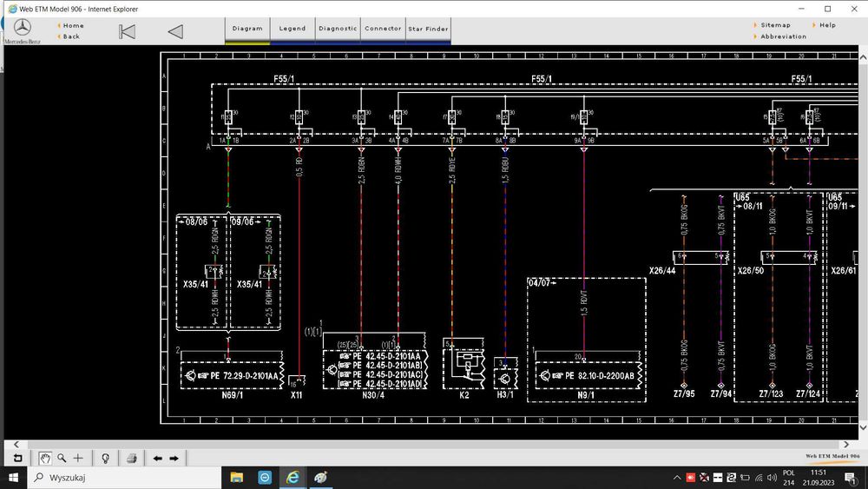Select the magnifier zoom tool
Screen dimensions: 868x489
pos(62,458)
